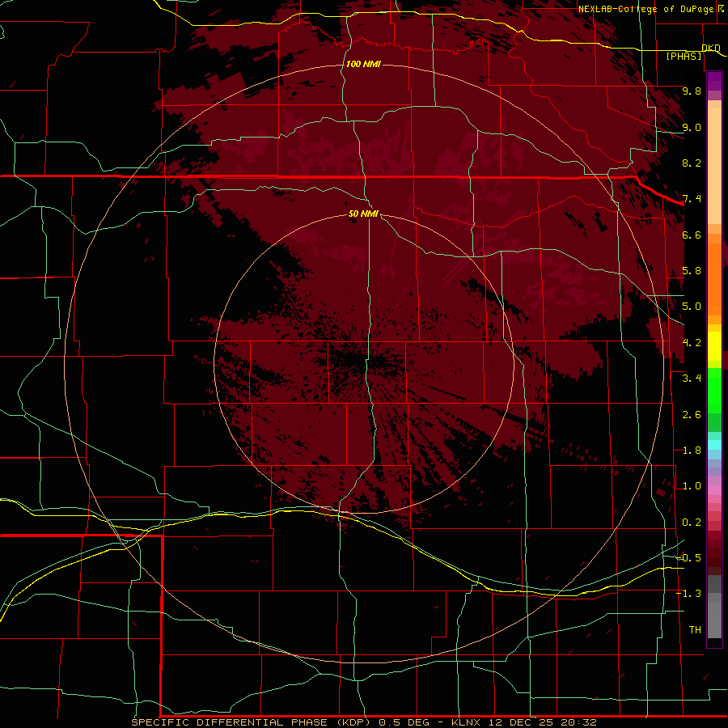Screen dimensions: 728x728
Task: Pick the pink band of the color scale
Action: (x=714, y=490)
